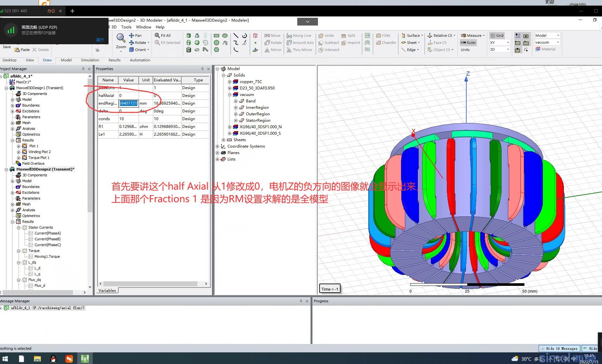The width and height of the screenshot is (602, 364).
Task: Expand the Rotate view dropdown arrow
Action: pos(148,43)
